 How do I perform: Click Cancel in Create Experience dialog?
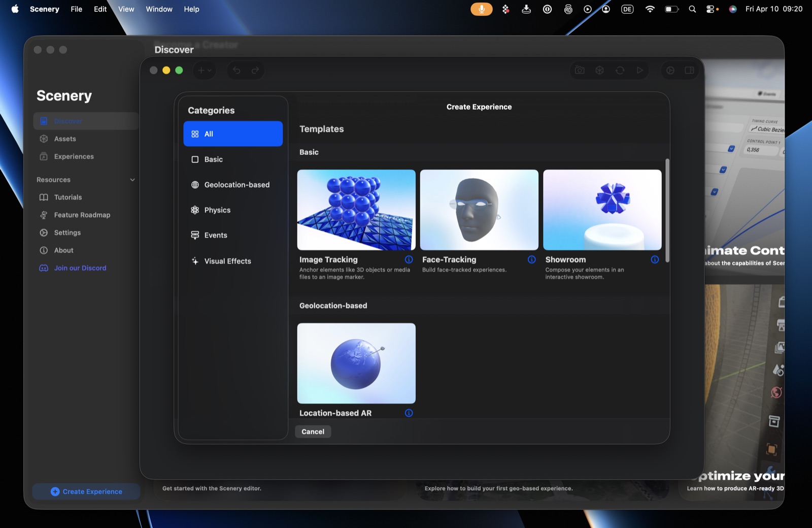pos(313,432)
